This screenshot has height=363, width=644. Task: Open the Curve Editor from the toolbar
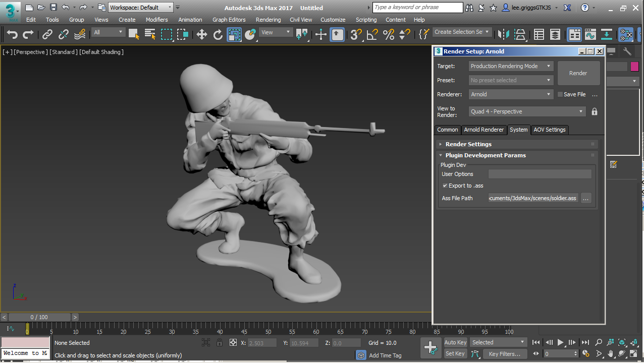(x=591, y=34)
